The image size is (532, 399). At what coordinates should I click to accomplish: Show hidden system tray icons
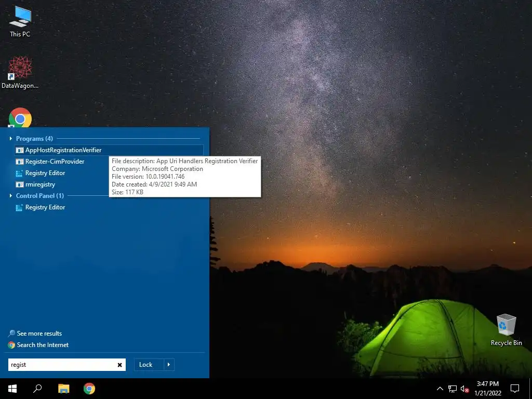point(440,389)
